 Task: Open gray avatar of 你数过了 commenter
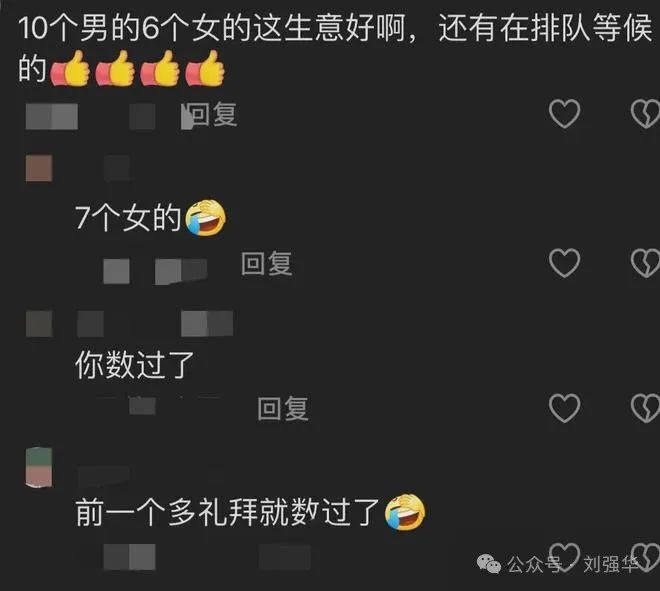tap(39, 324)
